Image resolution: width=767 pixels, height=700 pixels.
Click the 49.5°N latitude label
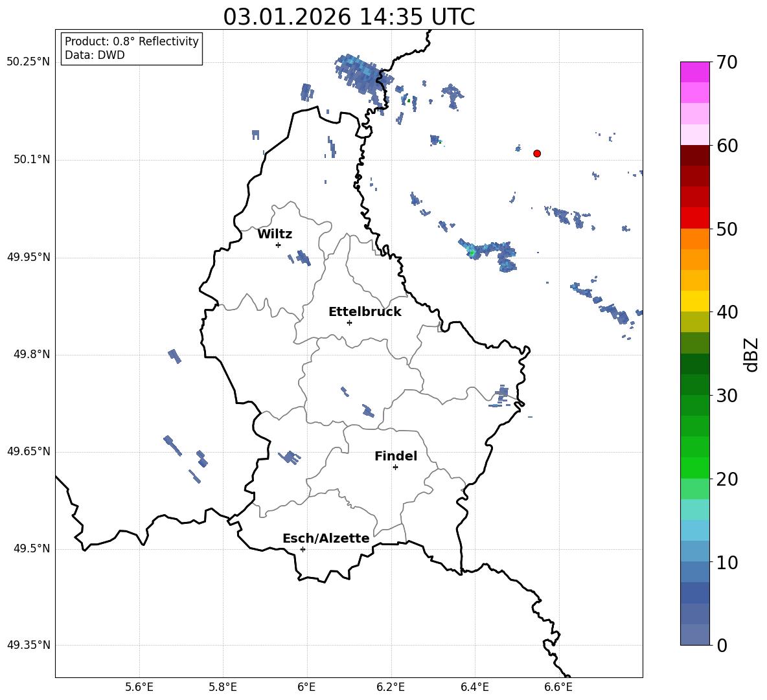point(32,548)
